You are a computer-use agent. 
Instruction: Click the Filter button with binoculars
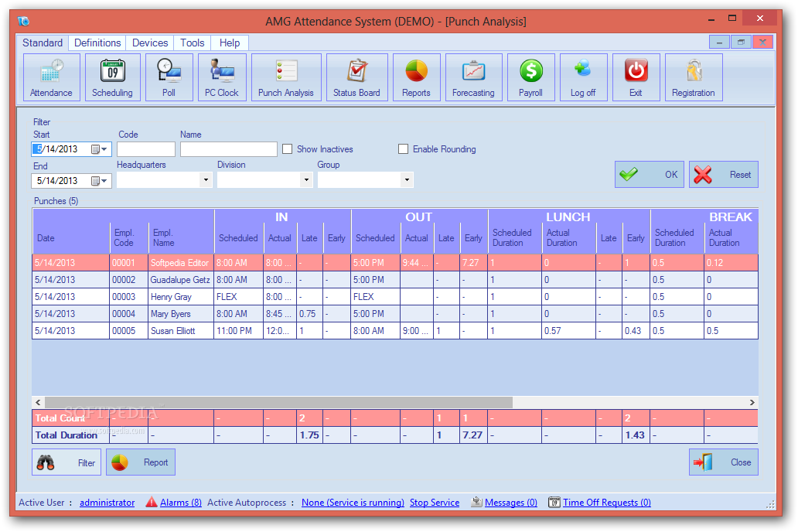(x=66, y=462)
